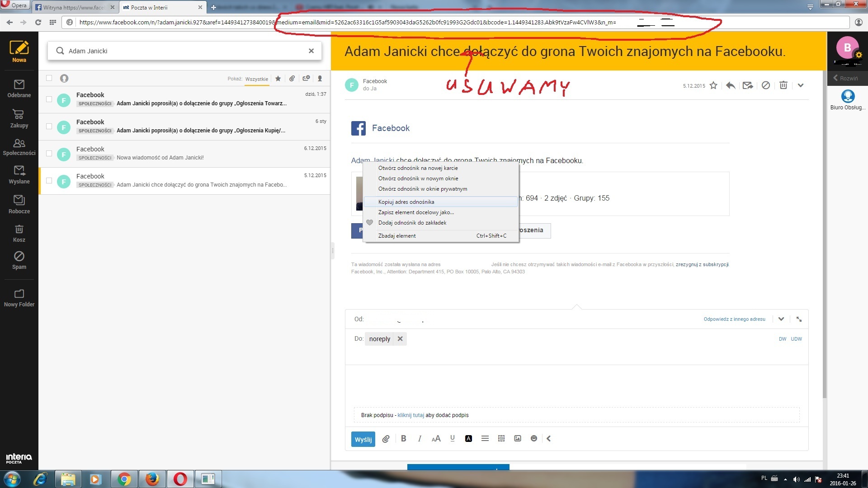Open the Zakupy shopping folder
This screenshot has width=868, height=488.
tap(19, 119)
